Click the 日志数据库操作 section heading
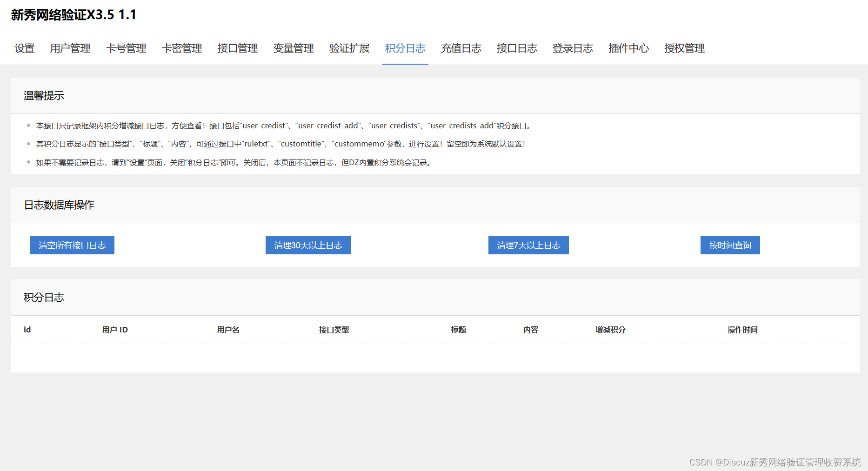This screenshot has width=868, height=471. point(59,205)
